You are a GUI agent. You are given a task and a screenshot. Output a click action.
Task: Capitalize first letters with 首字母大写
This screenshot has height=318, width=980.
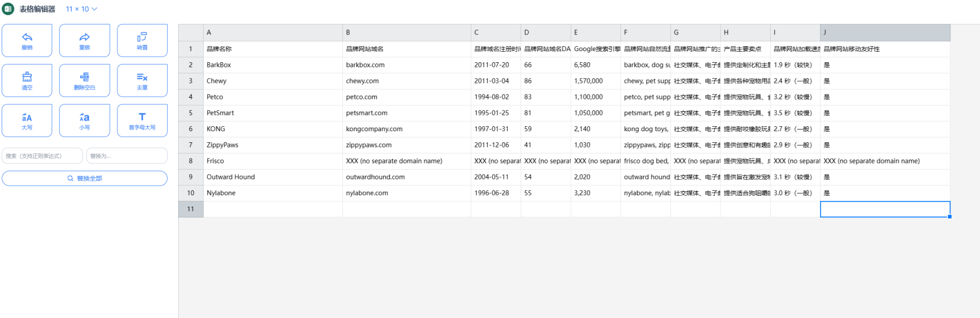[x=142, y=121]
